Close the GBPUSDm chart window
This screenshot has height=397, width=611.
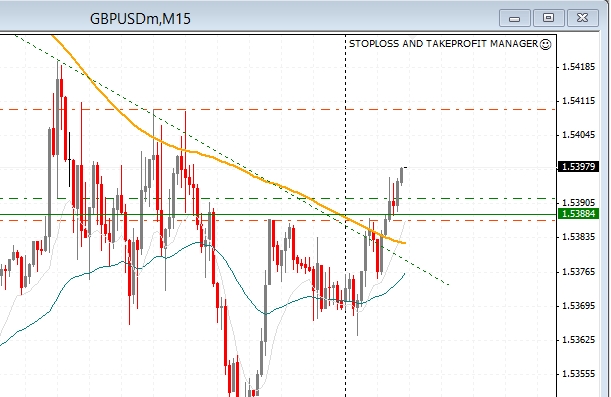tap(583, 18)
